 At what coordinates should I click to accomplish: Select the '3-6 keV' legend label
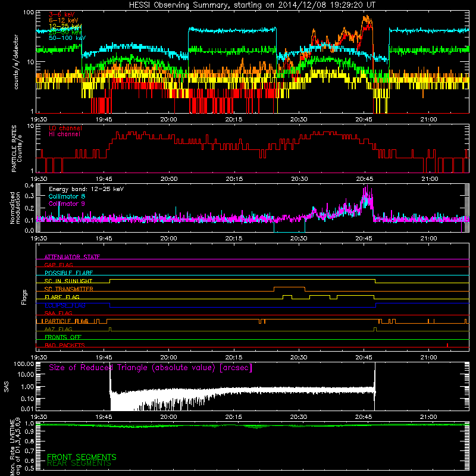pyautogui.click(x=62, y=14)
